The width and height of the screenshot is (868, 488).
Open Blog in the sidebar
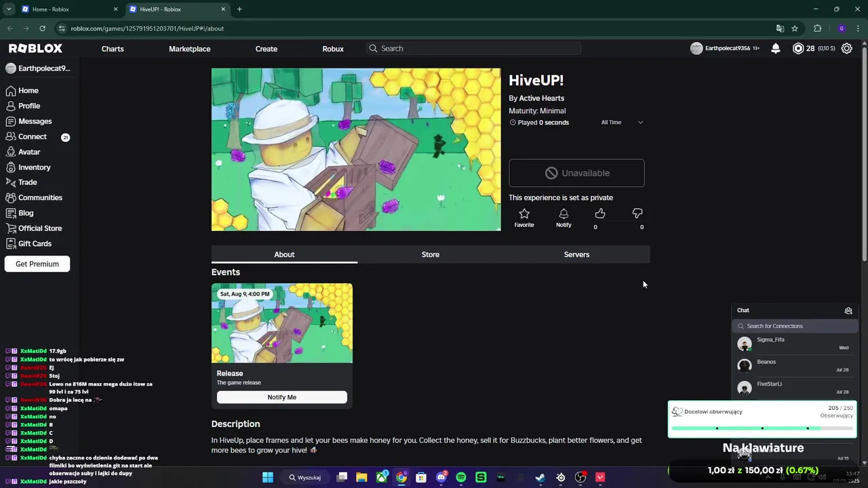pyautogui.click(x=26, y=213)
